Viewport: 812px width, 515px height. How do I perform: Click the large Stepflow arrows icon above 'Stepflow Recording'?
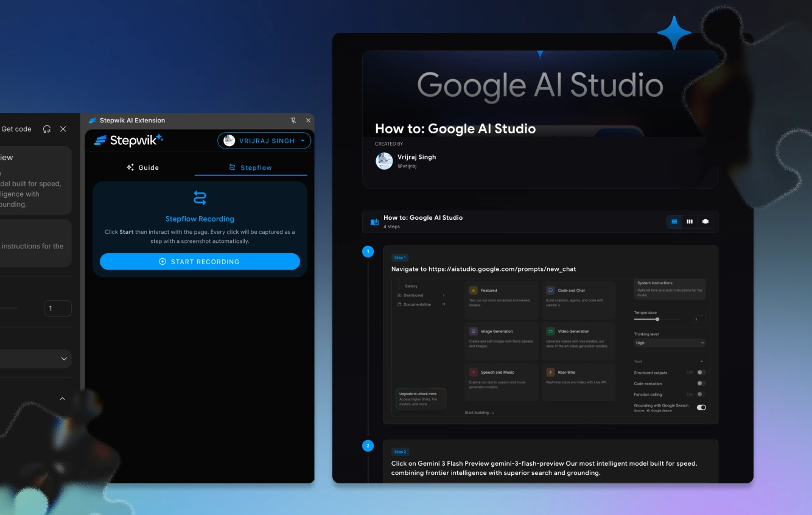(x=200, y=198)
